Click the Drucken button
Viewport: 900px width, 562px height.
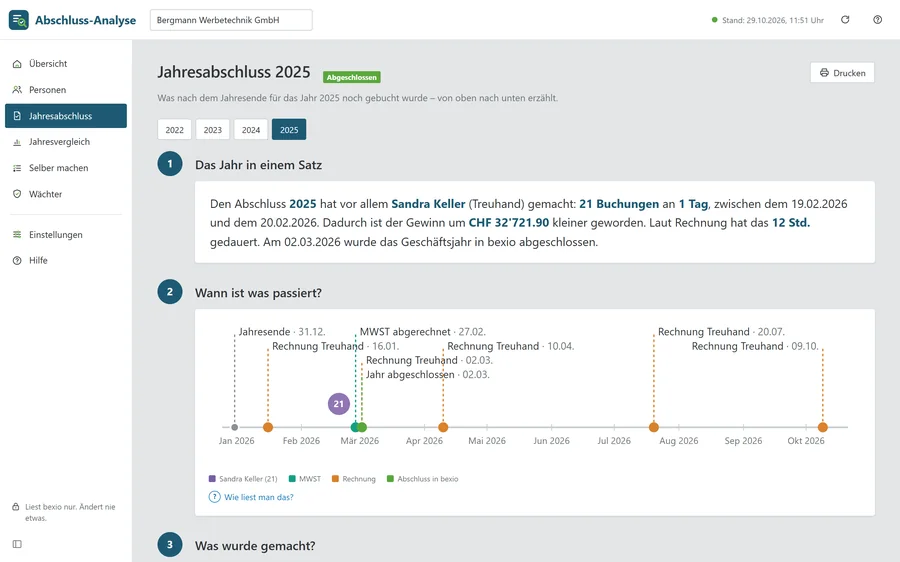pyautogui.click(x=842, y=73)
